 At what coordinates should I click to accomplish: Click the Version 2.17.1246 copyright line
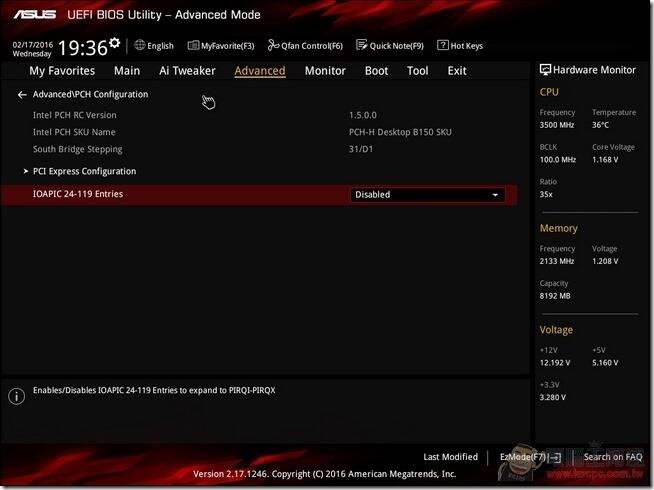click(324, 474)
